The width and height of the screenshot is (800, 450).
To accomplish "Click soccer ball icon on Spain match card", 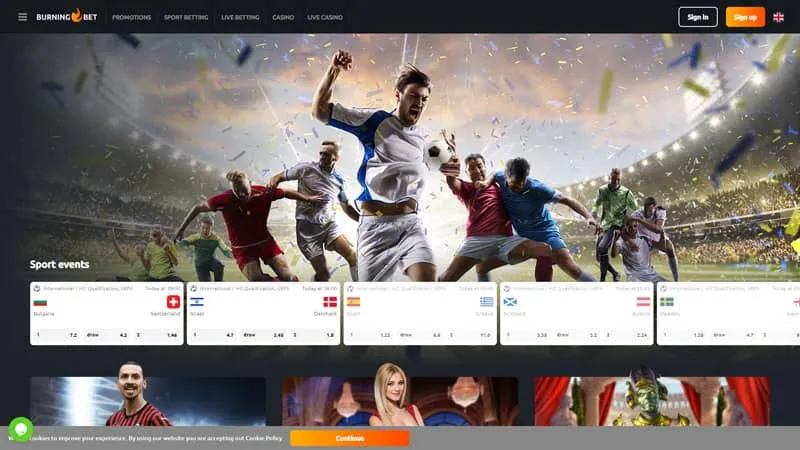I will pos(350,289).
